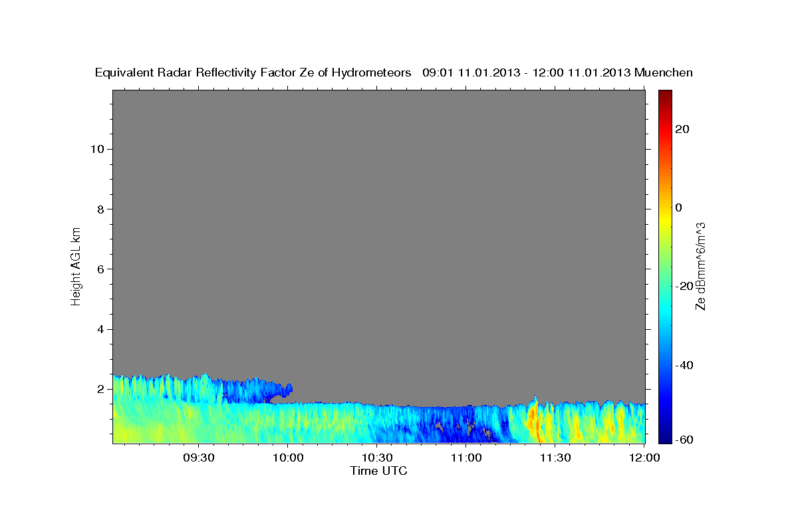Click the height axis label 6
Viewport: 798px width, 532px height.
tap(99, 269)
